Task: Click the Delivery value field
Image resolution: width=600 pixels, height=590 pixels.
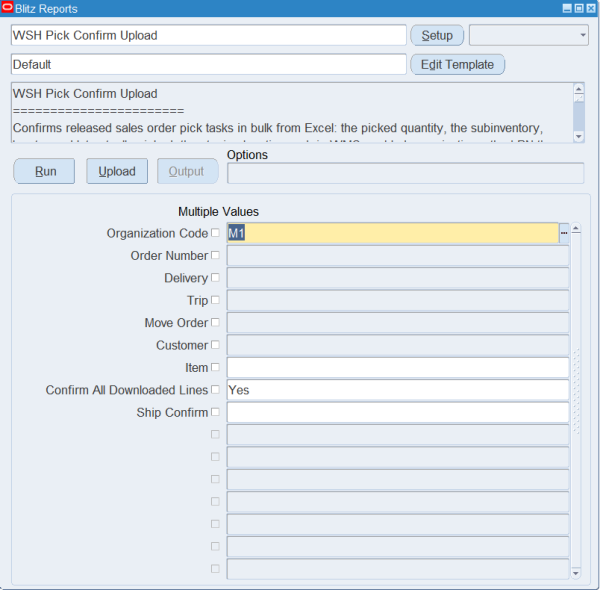Action: pyautogui.click(x=398, y=278)
